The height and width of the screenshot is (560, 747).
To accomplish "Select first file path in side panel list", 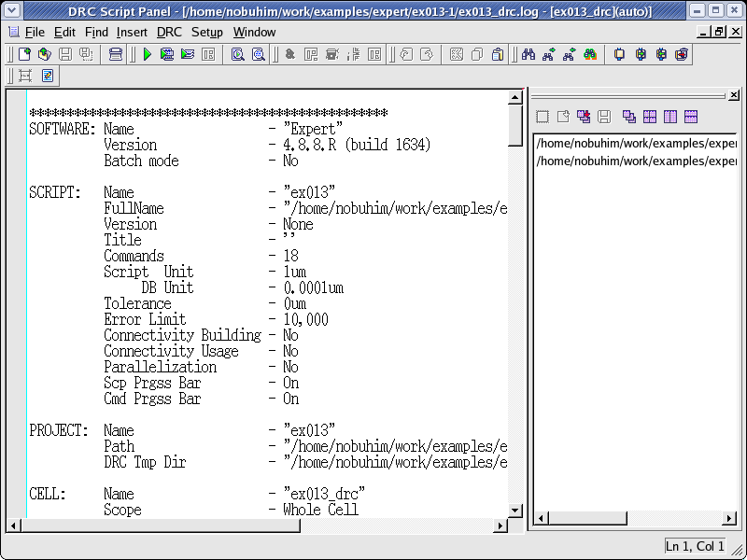I will click(x=636, y=143).
